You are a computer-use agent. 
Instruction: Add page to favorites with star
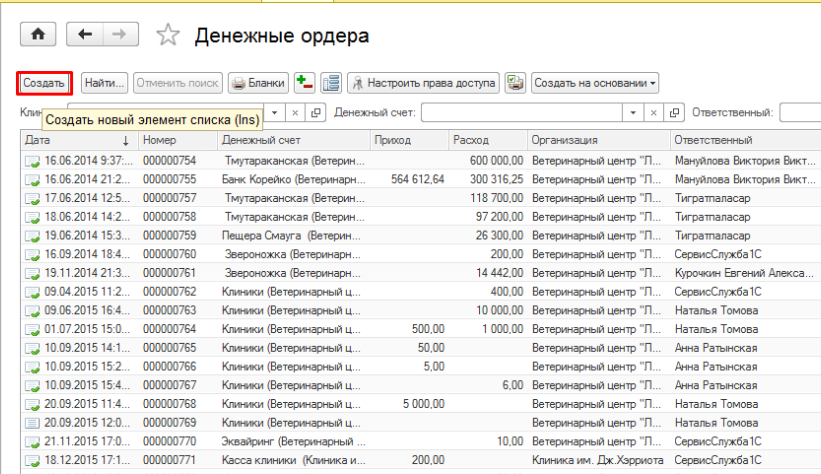pyautogui.click(x=169, y=36)
